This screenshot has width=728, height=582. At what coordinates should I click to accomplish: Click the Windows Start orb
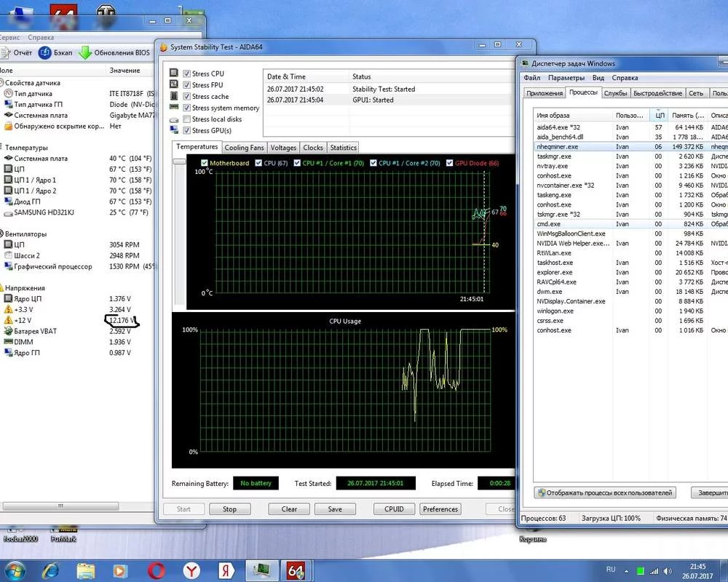[x=15, y=569]
